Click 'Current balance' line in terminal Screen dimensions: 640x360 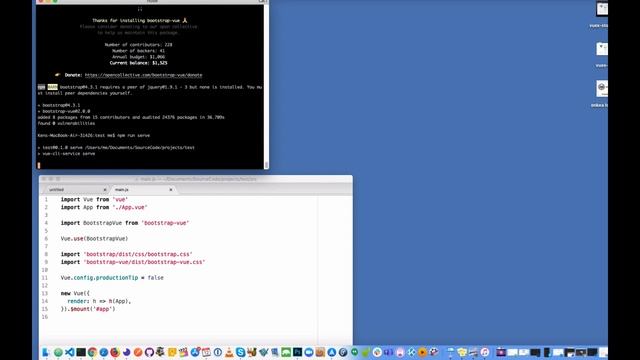138,63
